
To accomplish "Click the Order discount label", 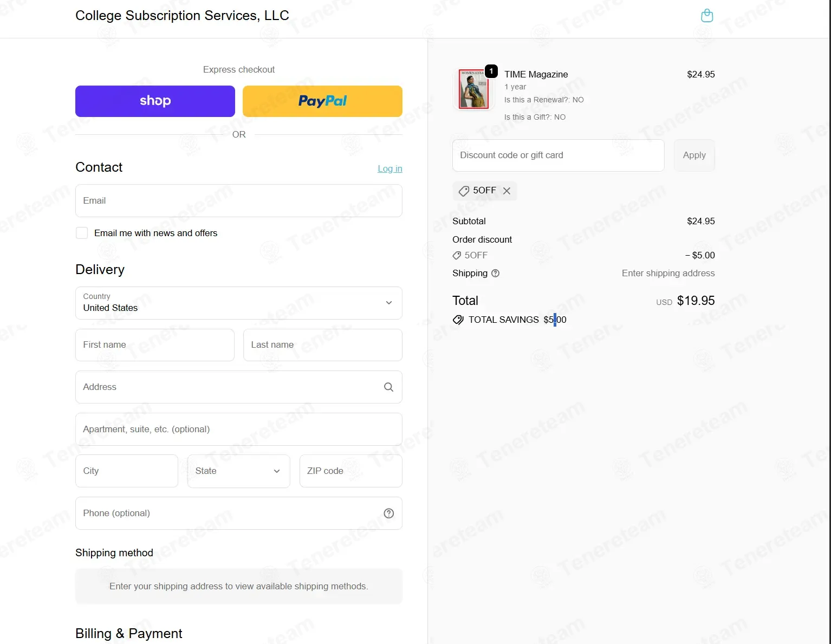I will point(482,239).
